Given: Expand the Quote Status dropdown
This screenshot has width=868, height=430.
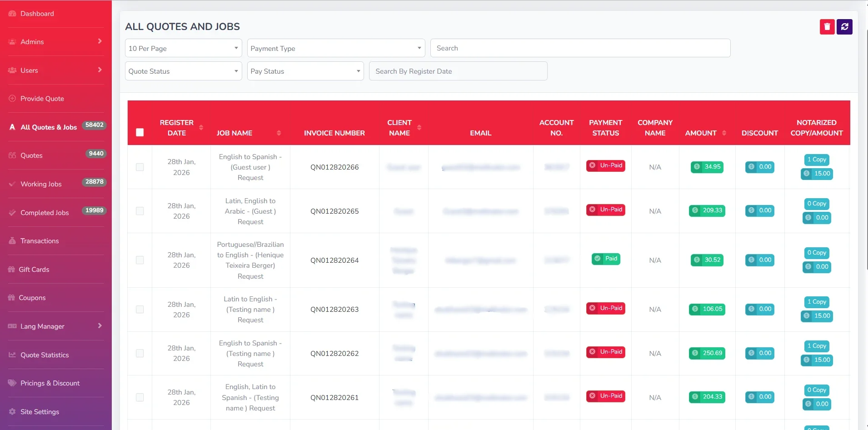Looking at the screenshot, I should click(183, 71).
